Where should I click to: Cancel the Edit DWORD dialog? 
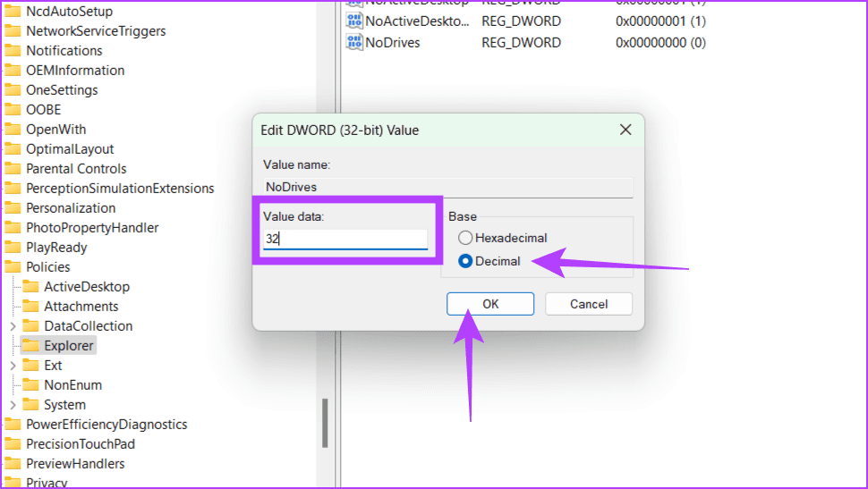(589, 304)
